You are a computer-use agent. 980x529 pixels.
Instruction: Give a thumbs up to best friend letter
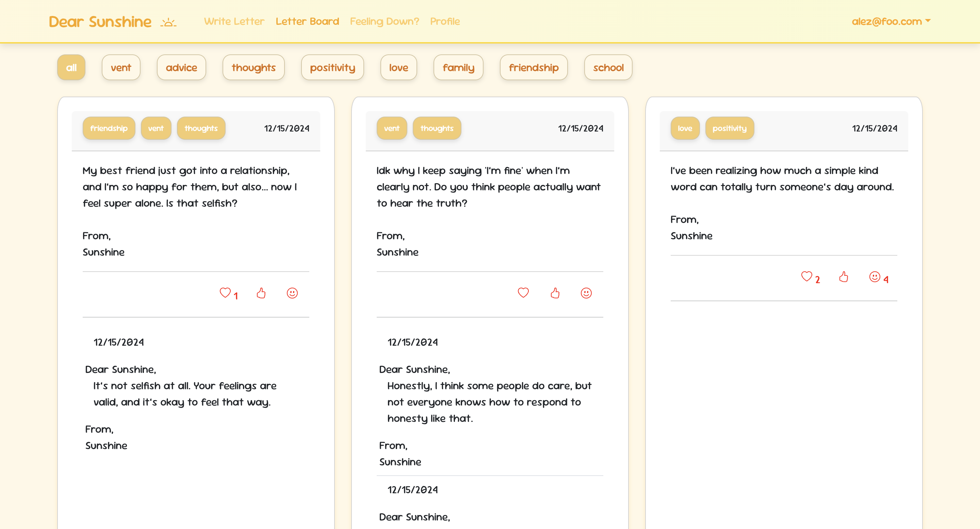[x=261, y=293]
